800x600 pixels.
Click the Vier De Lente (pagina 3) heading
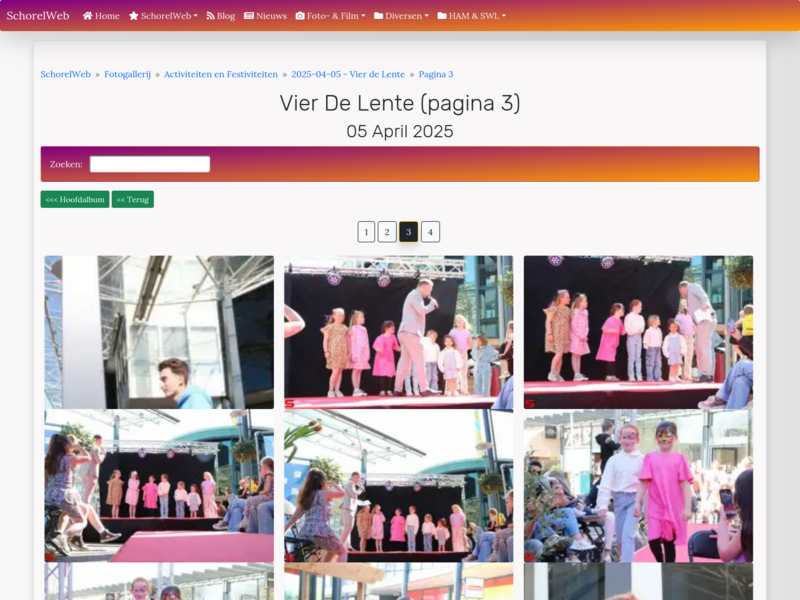[400, 104]
